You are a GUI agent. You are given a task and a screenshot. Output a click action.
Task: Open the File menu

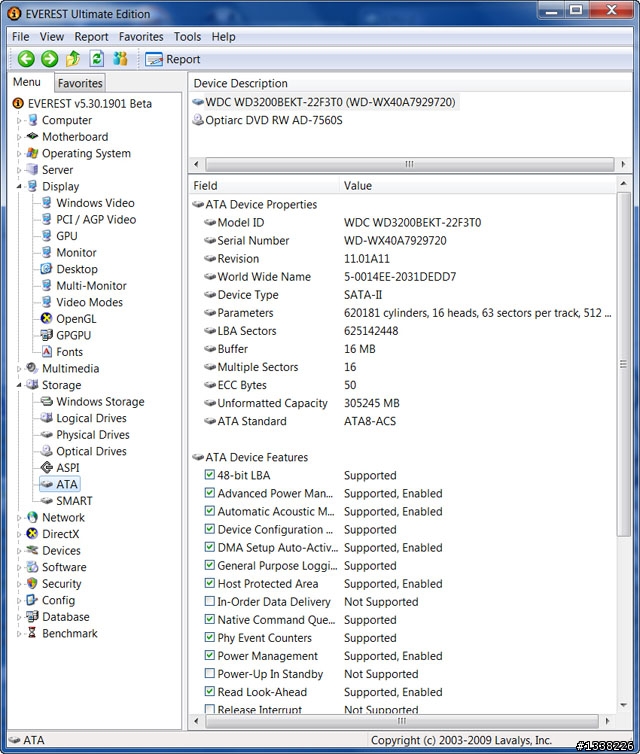tap(21, 37)
